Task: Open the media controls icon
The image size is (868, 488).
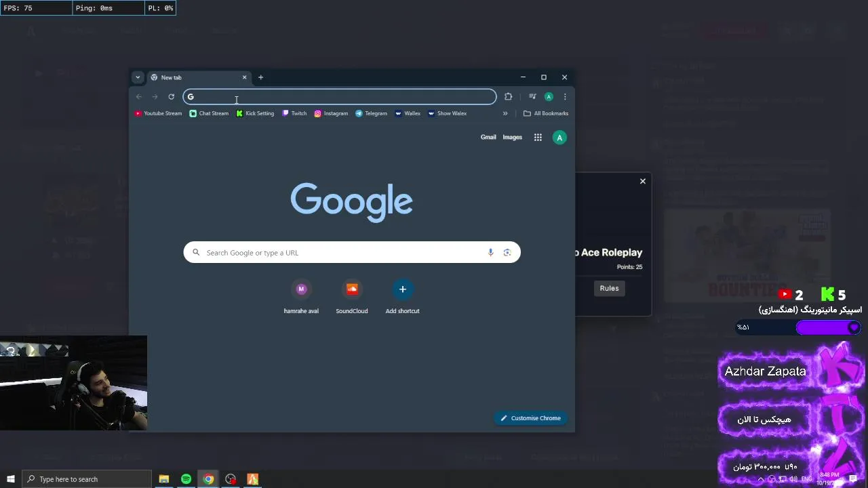Action: point(532,97)
